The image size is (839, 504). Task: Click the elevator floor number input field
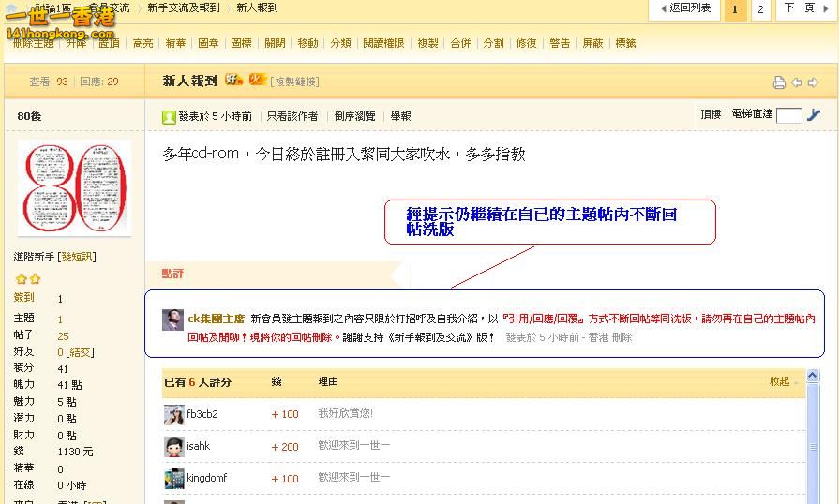click(788, 115)
